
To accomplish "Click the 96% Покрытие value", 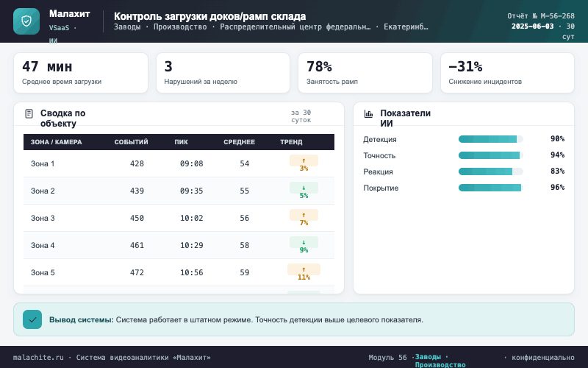I will tap(557, 188).
